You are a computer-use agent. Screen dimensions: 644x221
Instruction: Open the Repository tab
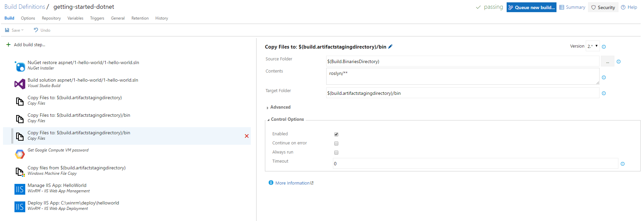point(51,18)
